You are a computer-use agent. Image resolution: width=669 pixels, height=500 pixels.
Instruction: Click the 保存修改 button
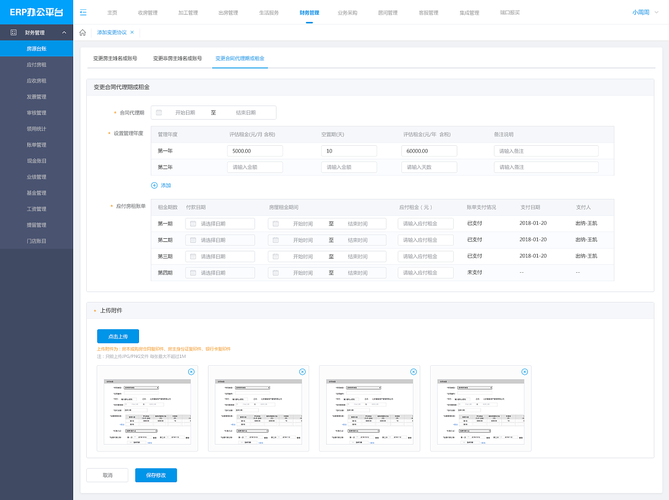pyautogui.click(x=156, y=475)
